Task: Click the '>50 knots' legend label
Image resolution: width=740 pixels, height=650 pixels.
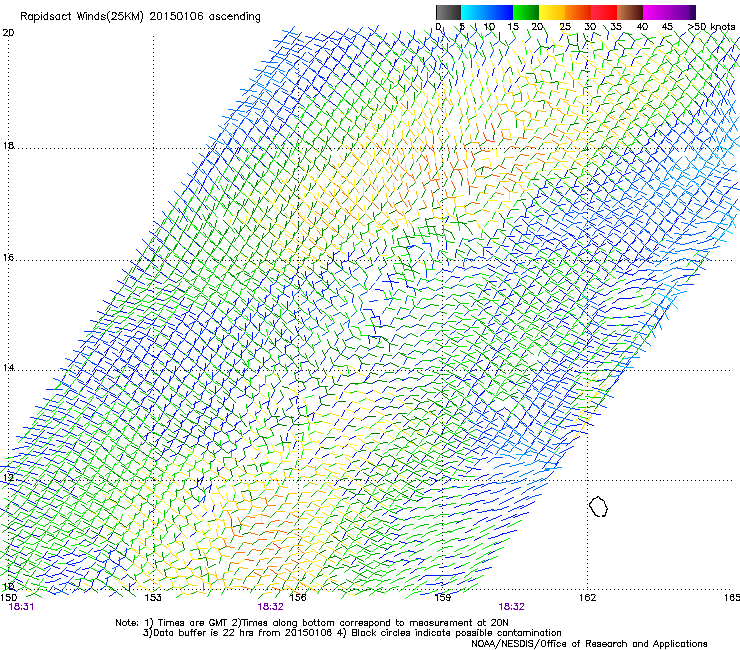Action: click(x=711, y=27)
